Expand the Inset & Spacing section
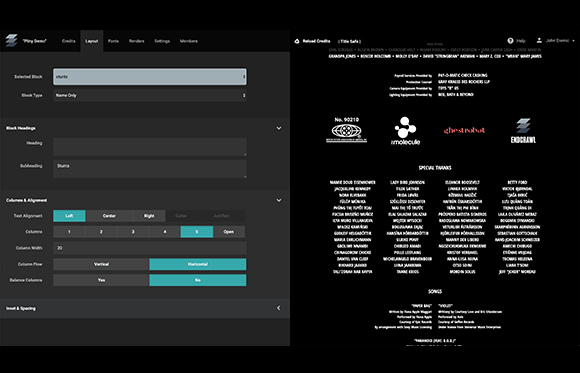The width and height of the screenshot is (580, 373). click(279, 308)
